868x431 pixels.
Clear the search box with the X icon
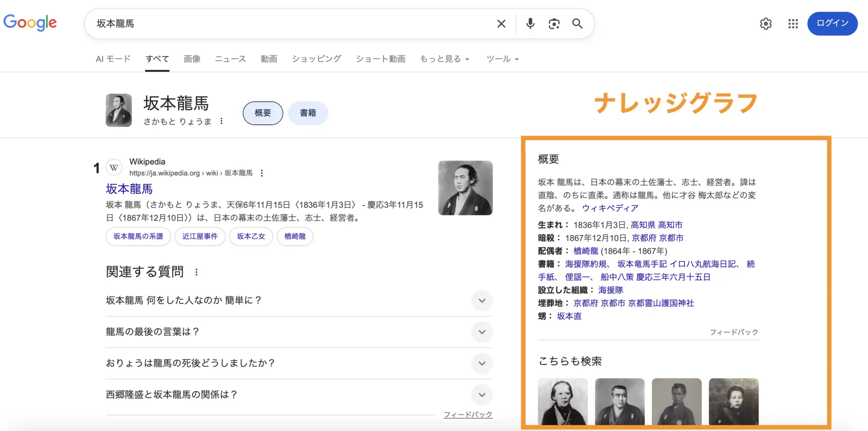click(501, 23)
